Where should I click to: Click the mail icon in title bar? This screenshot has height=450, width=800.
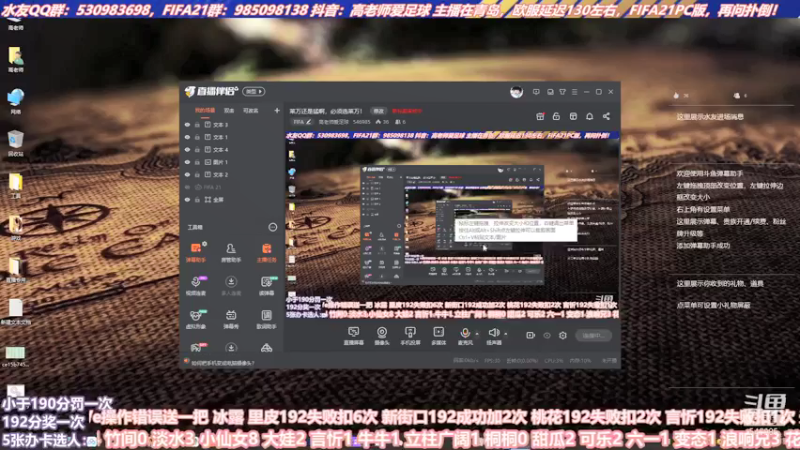click(x=550, y=92)
